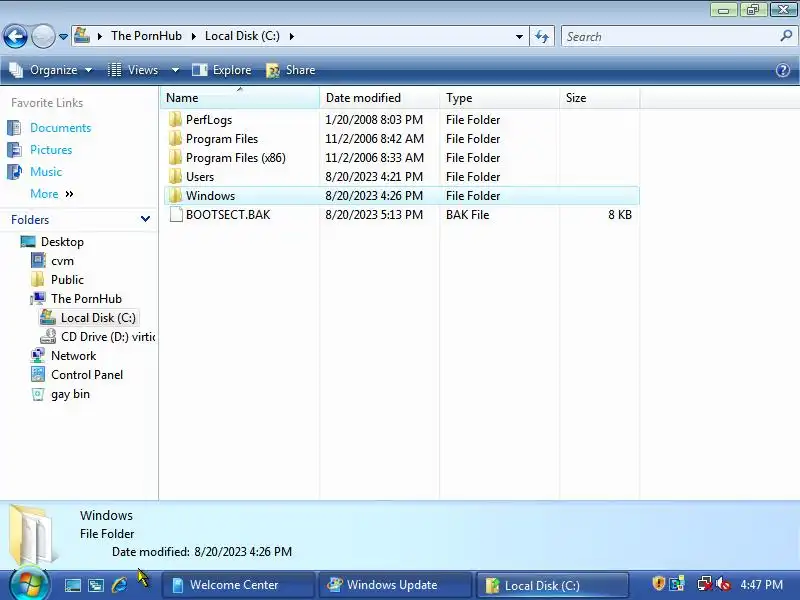This screenshot has height=600, width=800.
Task: Select Network in the folder tree
Action: click(x=73, y=356)
